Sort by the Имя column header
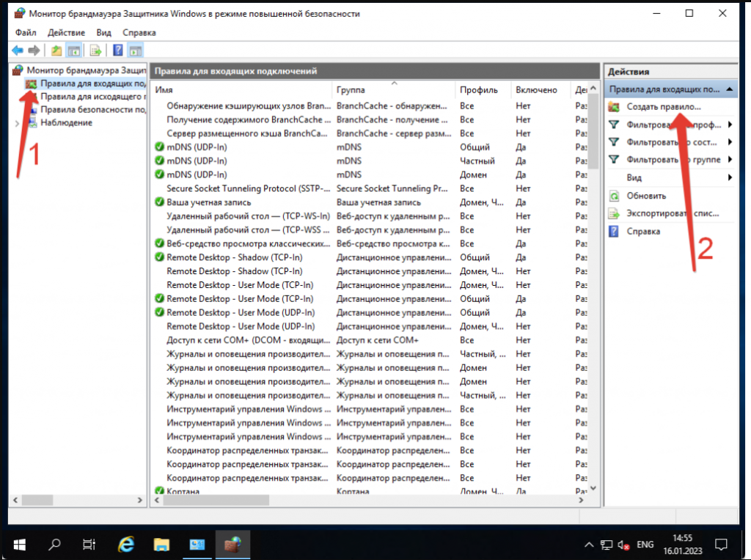Image resolution: width=751 pixels, height=560 pixels. coord(242,89)
